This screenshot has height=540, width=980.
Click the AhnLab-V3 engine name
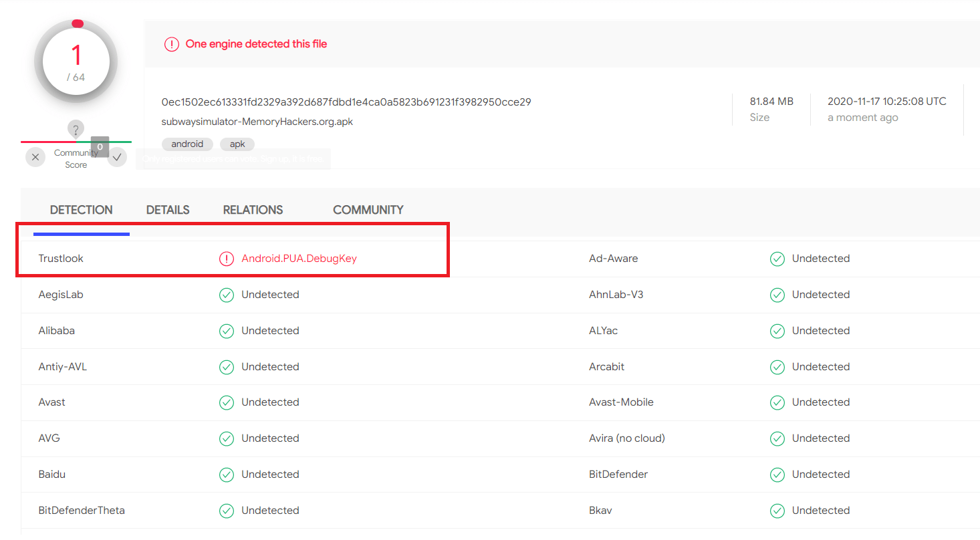(x=616, y=295)
